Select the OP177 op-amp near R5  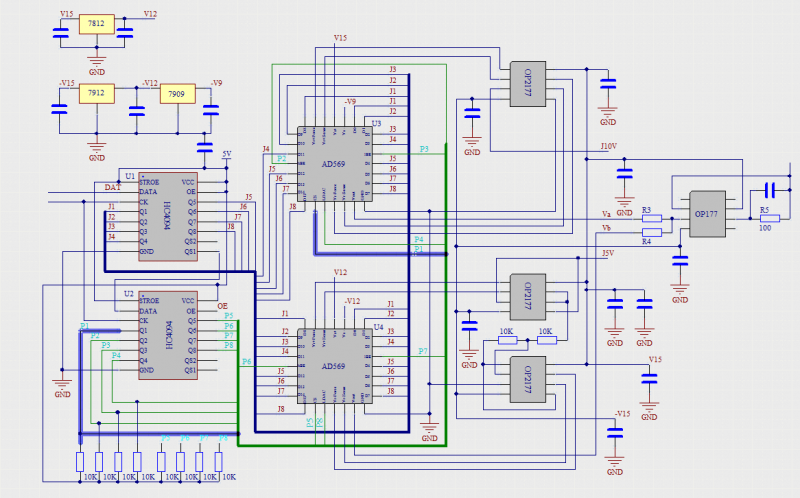point(707,213)
